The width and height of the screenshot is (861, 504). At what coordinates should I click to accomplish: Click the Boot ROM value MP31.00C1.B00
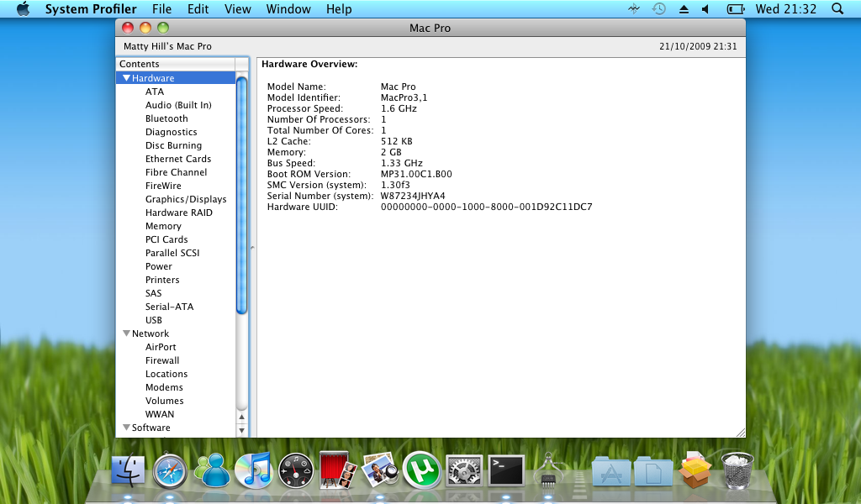(416, 174)
